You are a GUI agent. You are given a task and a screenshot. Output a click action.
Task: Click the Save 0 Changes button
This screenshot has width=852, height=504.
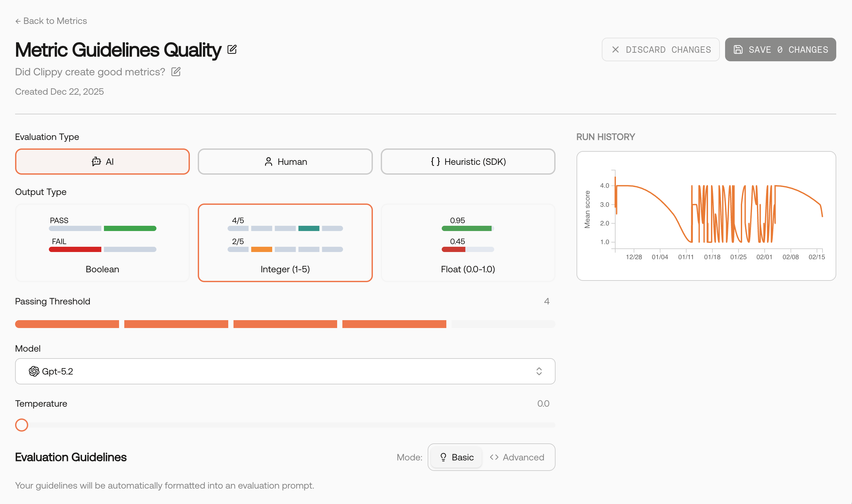[780, 49]
